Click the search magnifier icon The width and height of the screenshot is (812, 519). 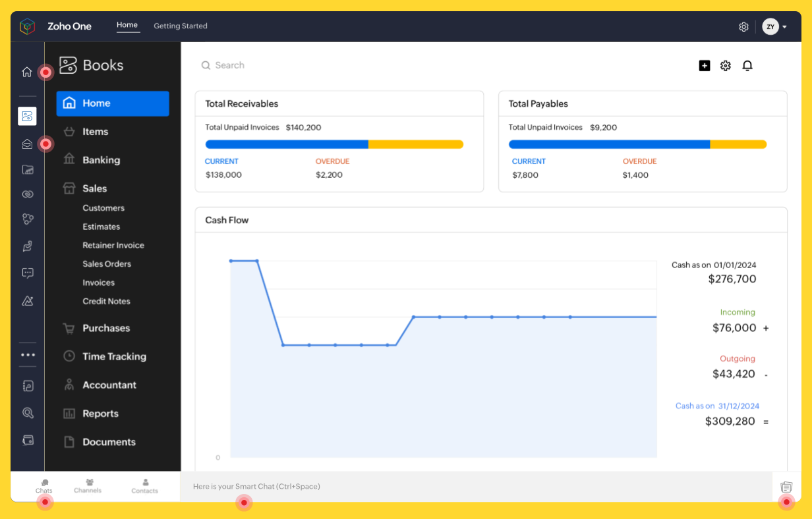click(x=206, y=65)
